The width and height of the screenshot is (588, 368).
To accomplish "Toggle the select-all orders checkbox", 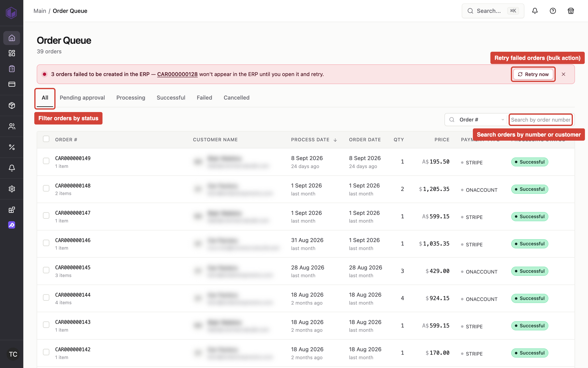I will click(x=46, y=139).
